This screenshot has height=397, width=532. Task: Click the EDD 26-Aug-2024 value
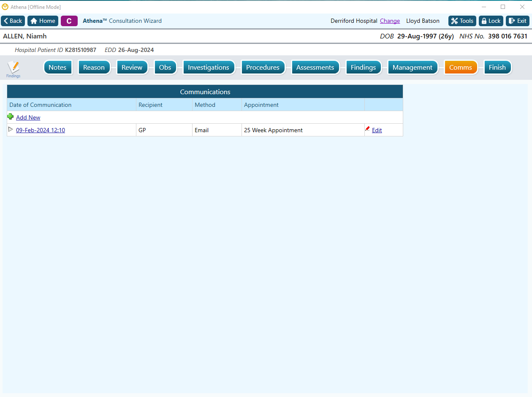pyautogui.click(x=136, y=50)
